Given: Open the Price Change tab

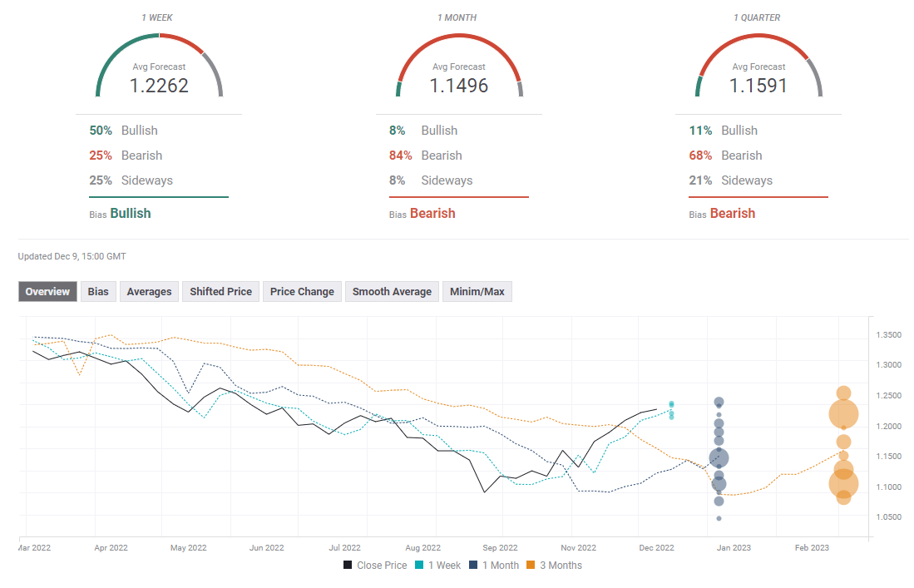Looking at the screenshot, I should (x=302, y=291).
